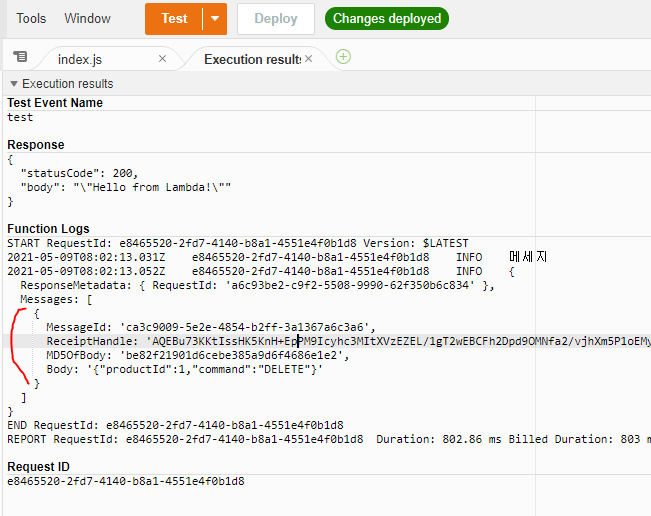Close the Execution results tab
The width and height of the screenshot is (651, 516).
[x=308, y=59]
